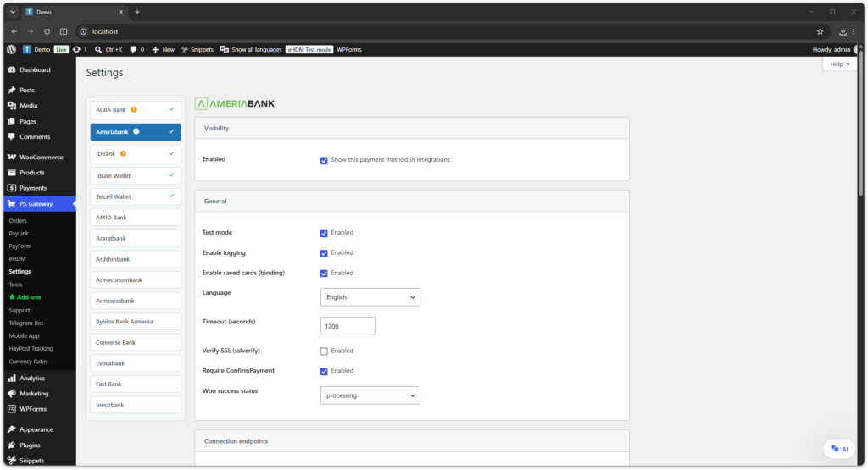Click the WooCommerce icon in sidebar
Screen dimensions: 868x470
(12, 157)
